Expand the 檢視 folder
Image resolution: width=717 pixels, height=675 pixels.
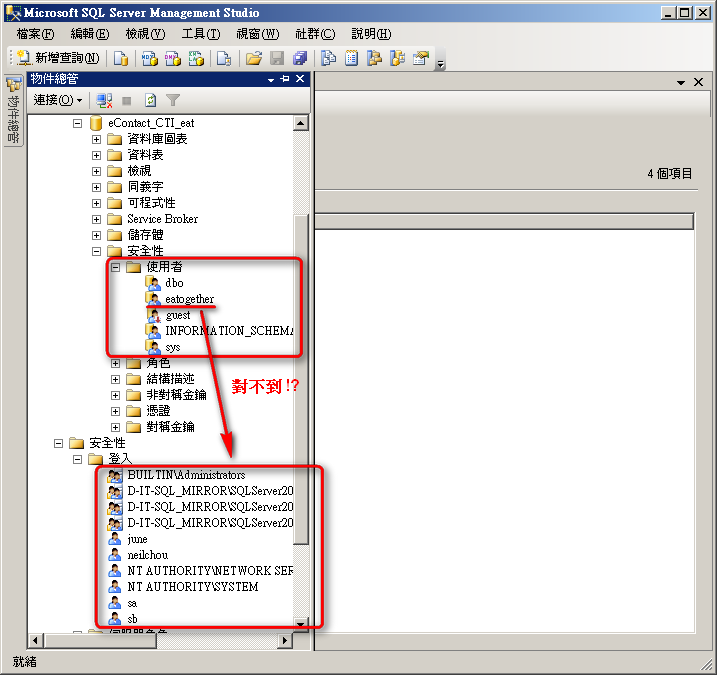coord(96,171)
